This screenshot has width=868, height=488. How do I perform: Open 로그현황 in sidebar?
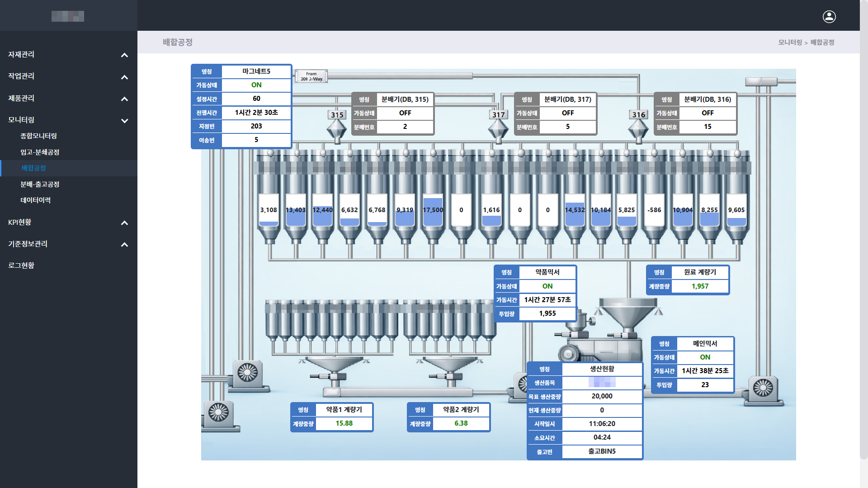(x=21, y=266)
